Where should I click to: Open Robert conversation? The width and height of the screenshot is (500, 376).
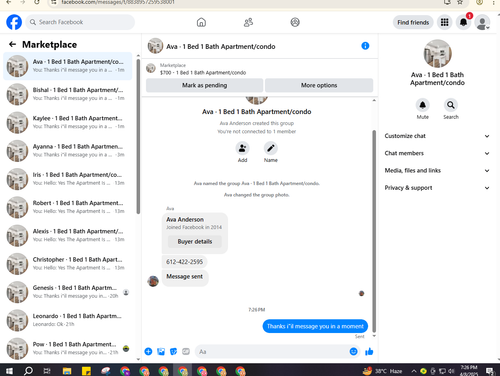coord(68,207)
